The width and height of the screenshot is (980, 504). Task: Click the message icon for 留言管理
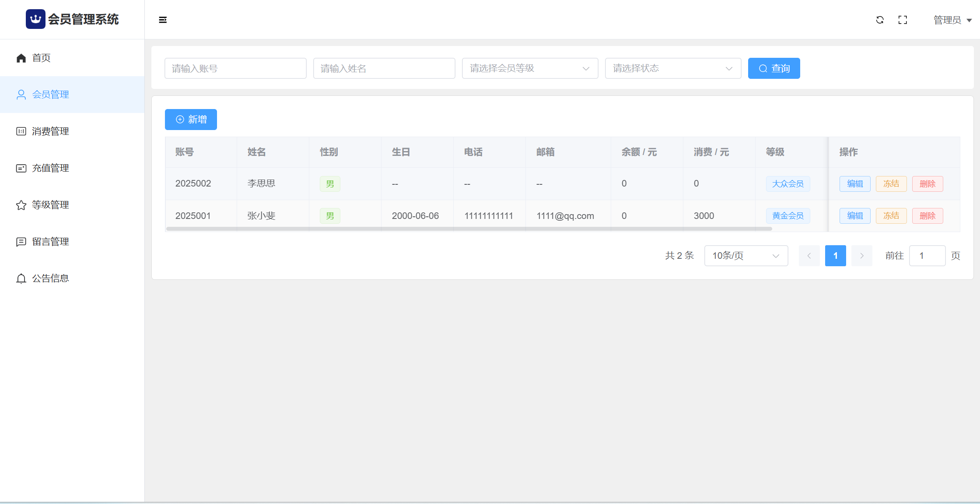coord(21,242)
